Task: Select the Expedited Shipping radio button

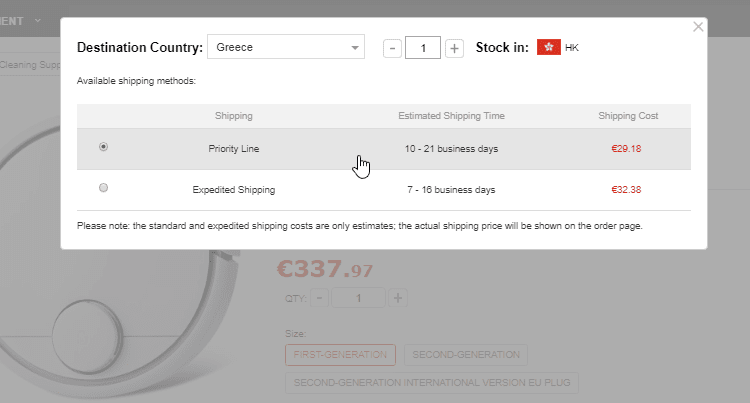Action: tap(104, 188)
